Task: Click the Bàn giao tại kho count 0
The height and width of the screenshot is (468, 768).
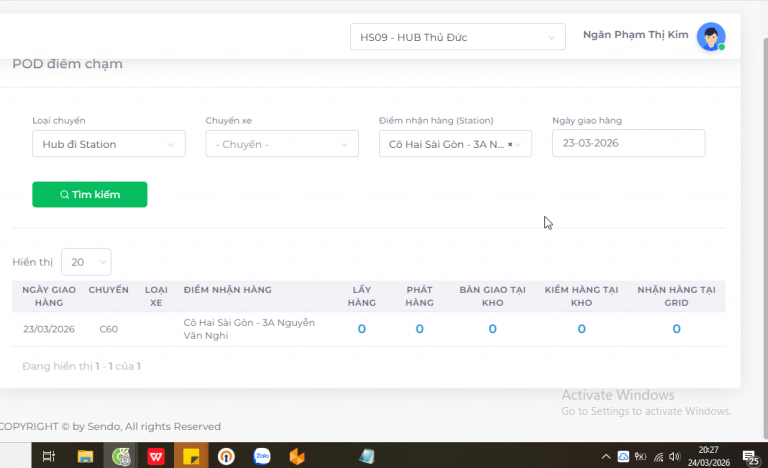Action: (492, 329)
